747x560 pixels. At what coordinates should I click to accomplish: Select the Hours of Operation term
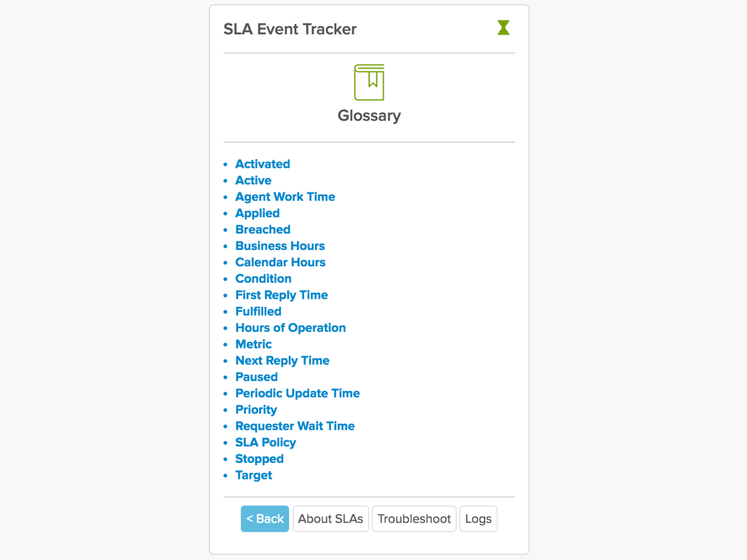(290, 327)
